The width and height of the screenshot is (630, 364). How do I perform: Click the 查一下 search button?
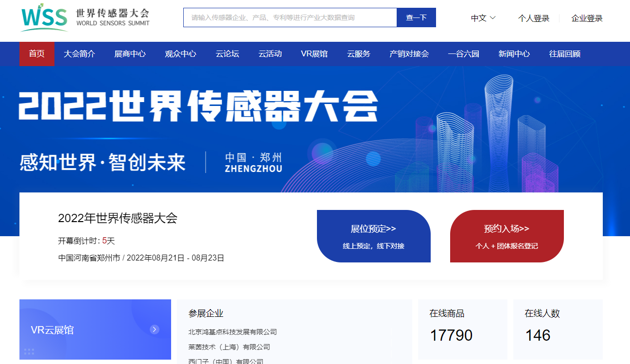416,17
